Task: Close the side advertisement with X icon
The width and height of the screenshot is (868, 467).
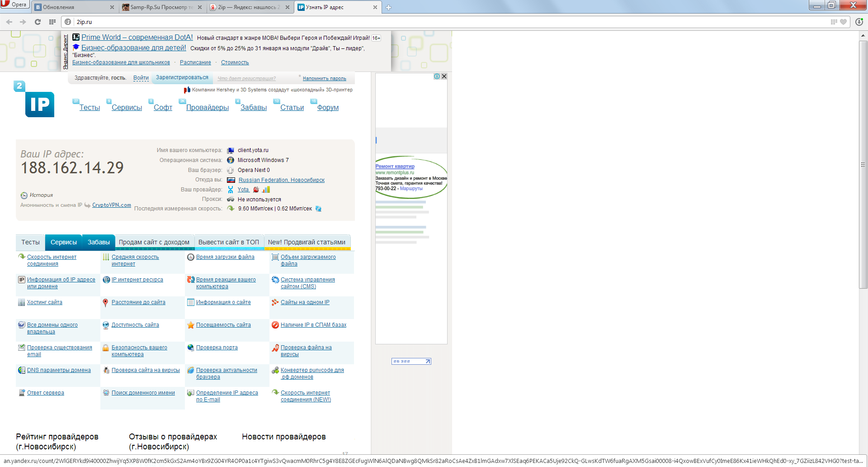Action: [x=444, y=76]
